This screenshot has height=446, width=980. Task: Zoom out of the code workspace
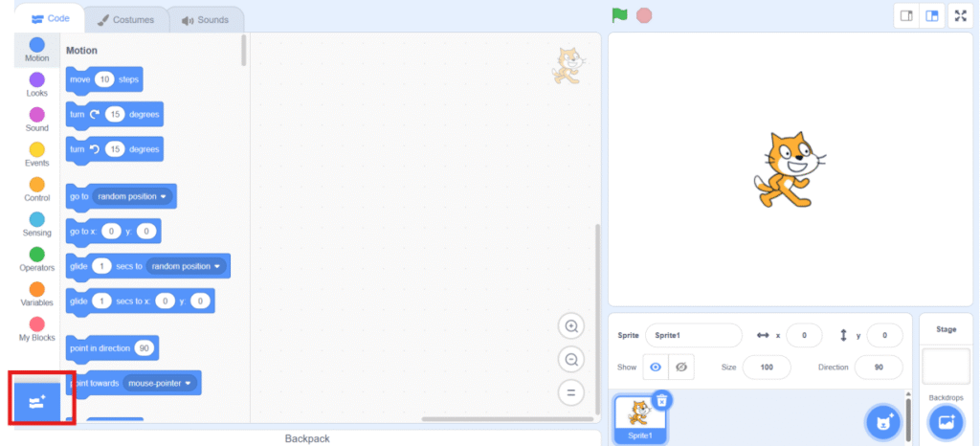point(571,360)
